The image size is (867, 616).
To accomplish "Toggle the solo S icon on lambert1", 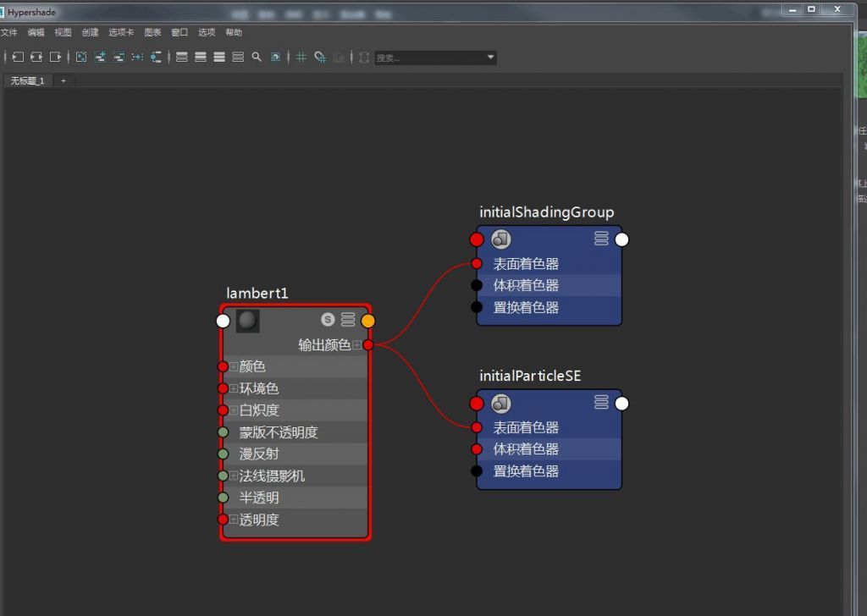I will (328, 319).
